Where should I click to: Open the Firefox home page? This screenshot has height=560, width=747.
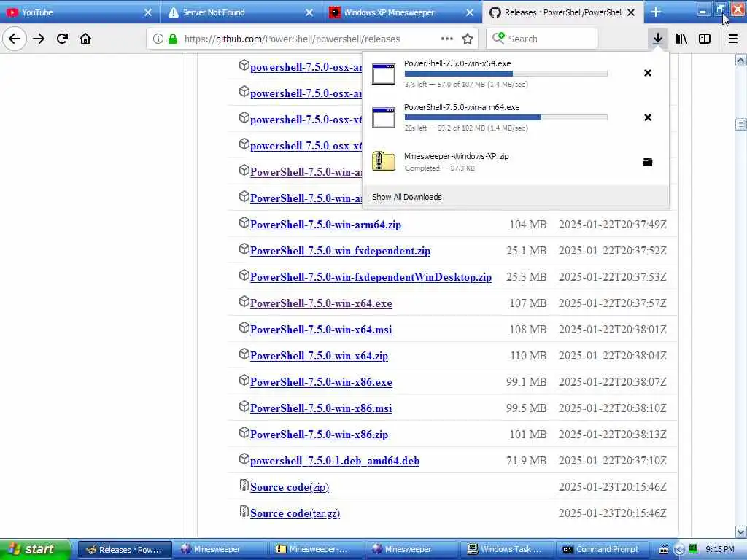pos(85,39)
